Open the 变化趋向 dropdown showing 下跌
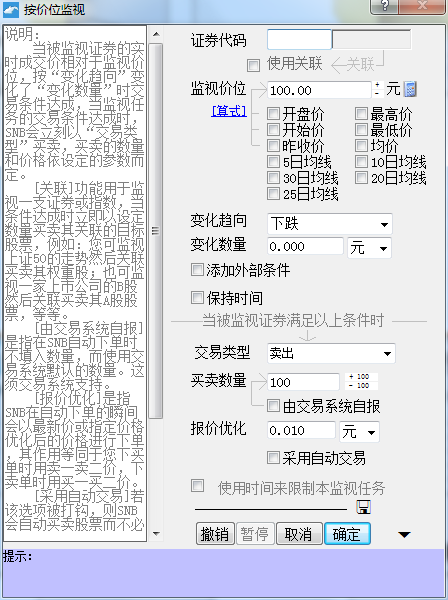 pos(330,224)
